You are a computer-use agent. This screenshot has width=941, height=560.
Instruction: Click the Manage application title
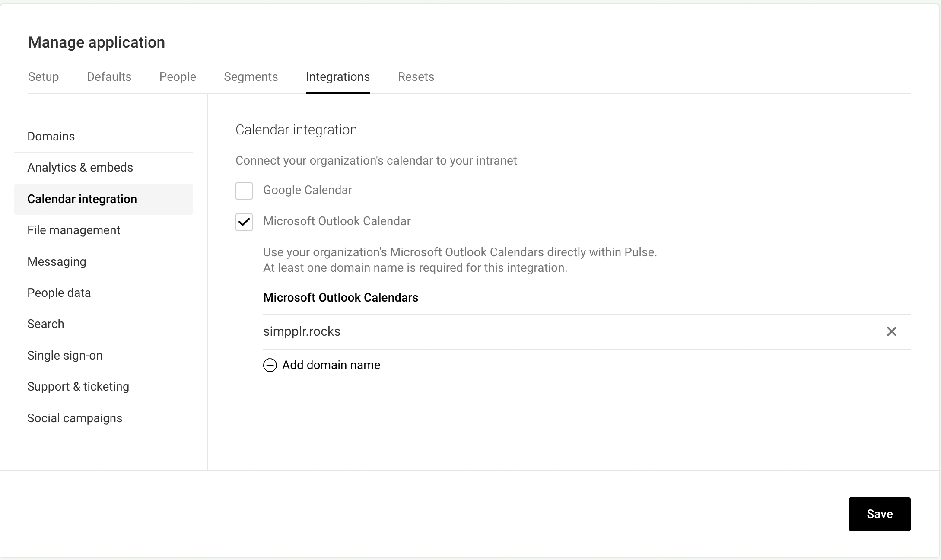click(96, 42)
